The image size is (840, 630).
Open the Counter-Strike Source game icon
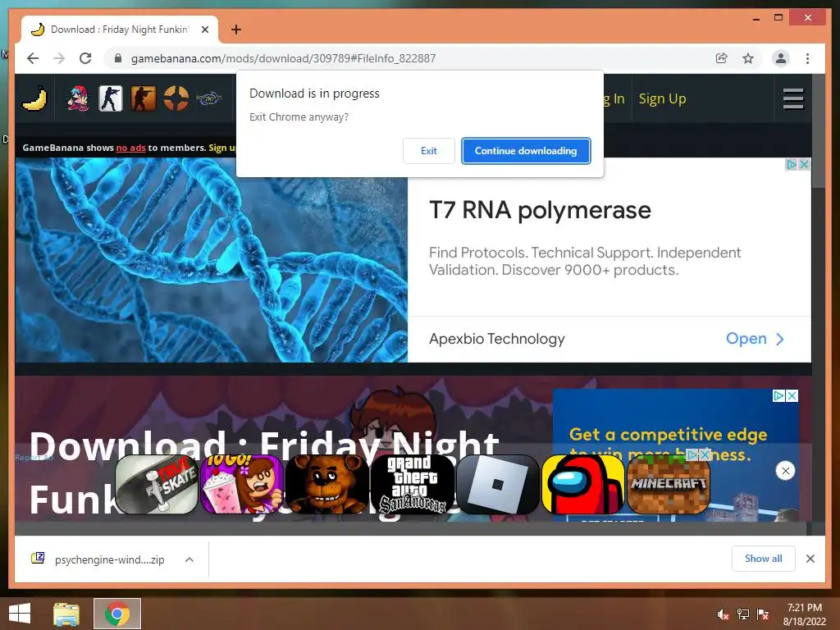pyautogui.click(x=143, y=98)
